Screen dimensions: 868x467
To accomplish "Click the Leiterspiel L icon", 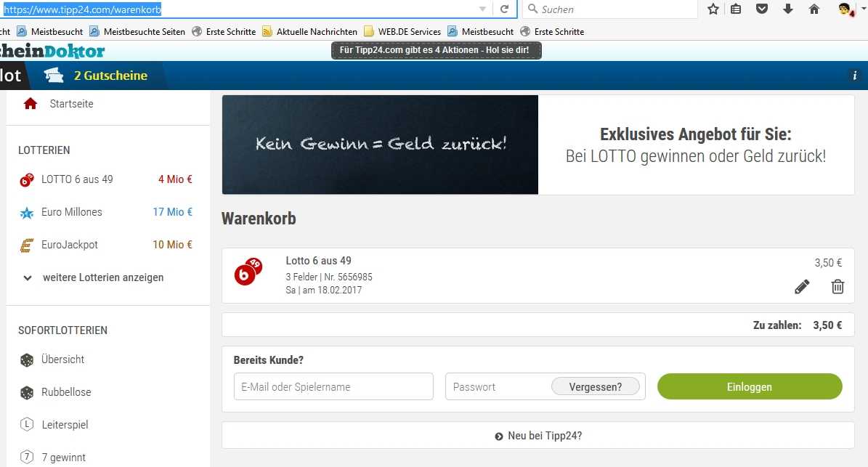I will click(x=27, y=424).
